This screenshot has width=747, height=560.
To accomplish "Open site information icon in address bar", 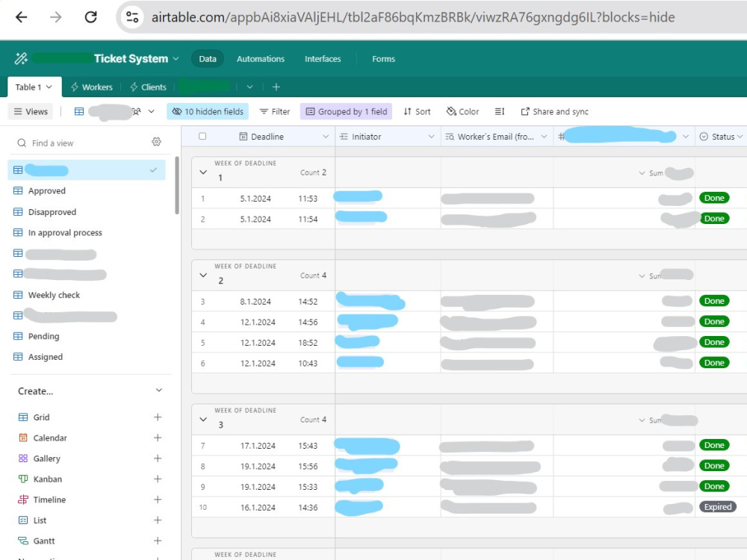I will tap(132, 18).
